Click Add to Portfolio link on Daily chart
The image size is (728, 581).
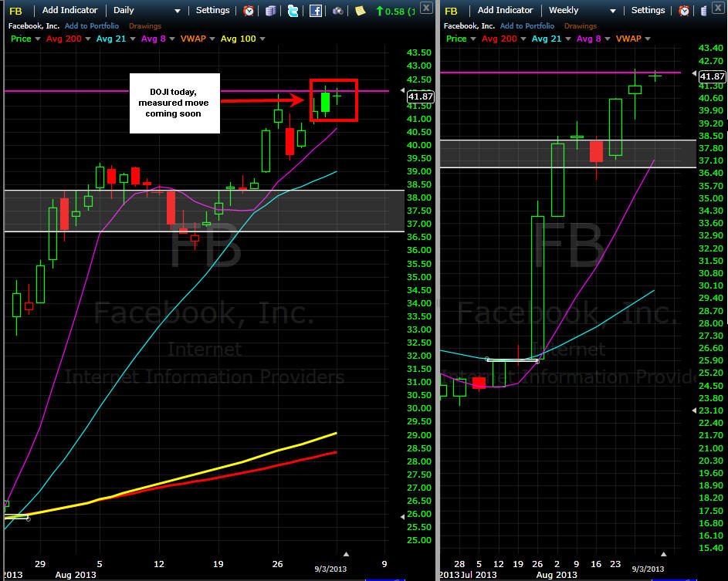(92, 26)
